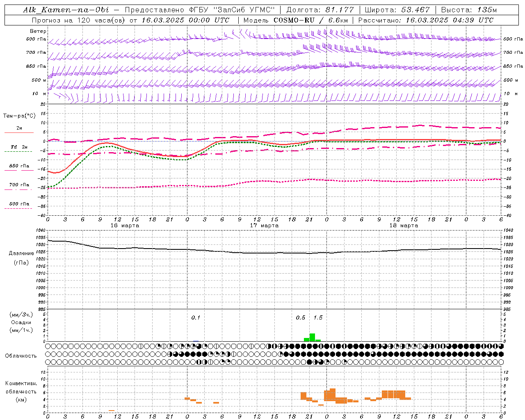Click the tallest orange convective cloud bar
Screen dimensions: 525x420
[x=333, y=395]
